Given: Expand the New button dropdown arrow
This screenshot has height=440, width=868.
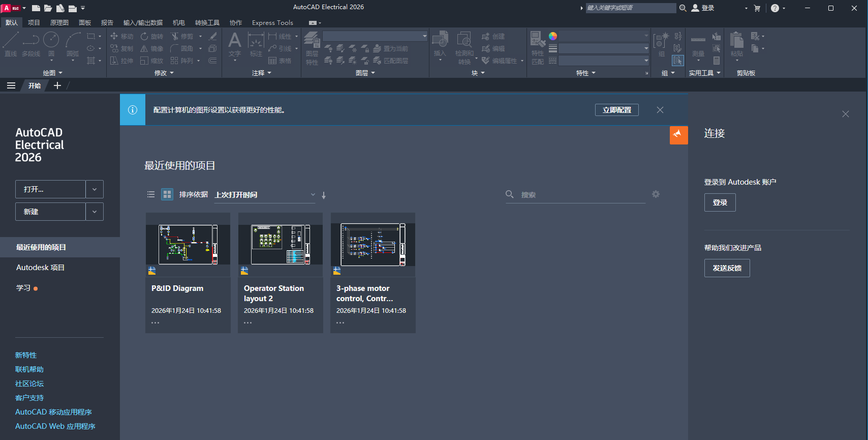Looking at the screenshot, I should (x=95, y=212).
